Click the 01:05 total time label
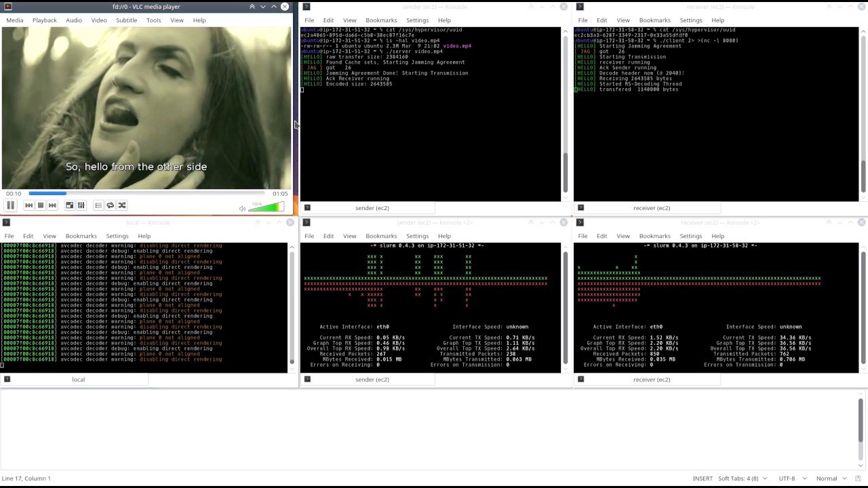This screenshot has height=488, width=868. [280, 194]
